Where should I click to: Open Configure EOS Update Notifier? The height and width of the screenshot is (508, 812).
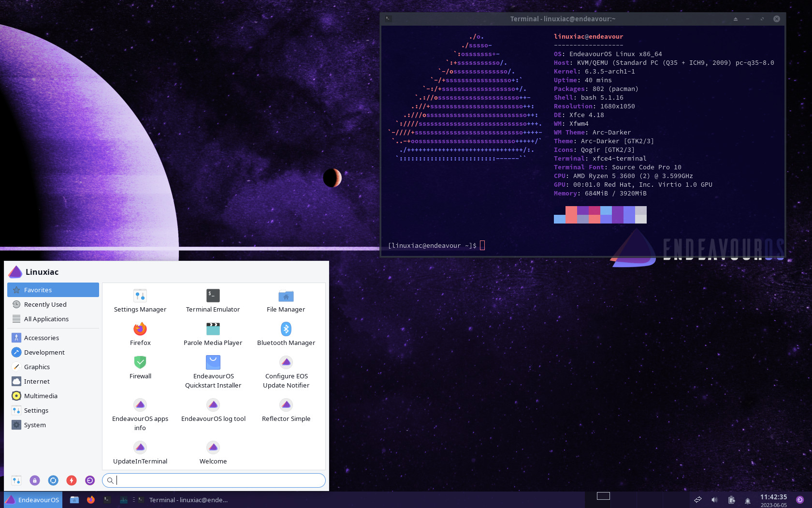coord(286,372)
